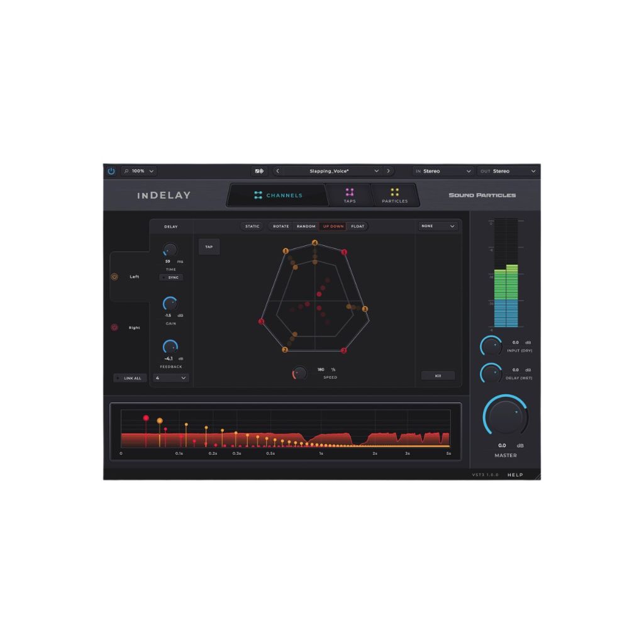Open the dropdown showing 4
This screenshot has width=644, height=644.
pyautogui.click(x=171, y=378)
